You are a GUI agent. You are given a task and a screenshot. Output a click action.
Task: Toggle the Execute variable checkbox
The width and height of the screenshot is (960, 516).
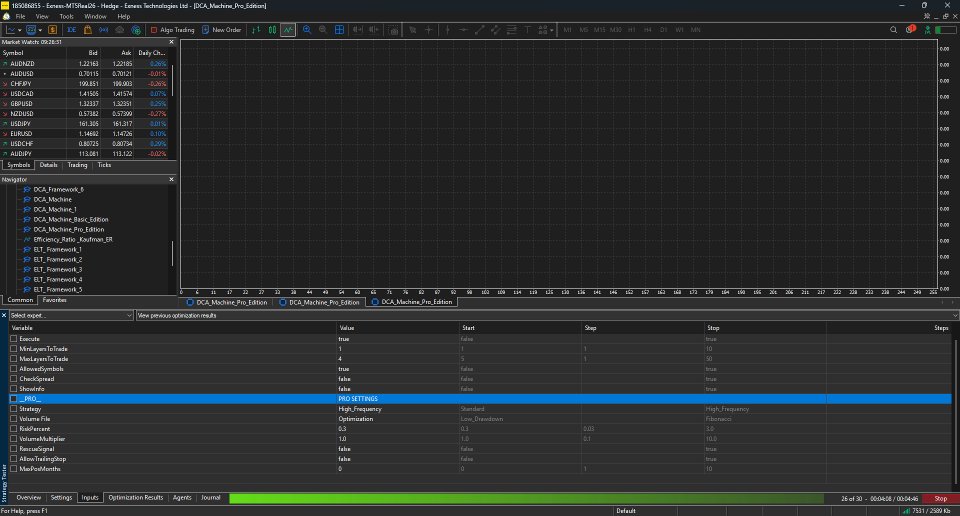click(x=13, y=338)
